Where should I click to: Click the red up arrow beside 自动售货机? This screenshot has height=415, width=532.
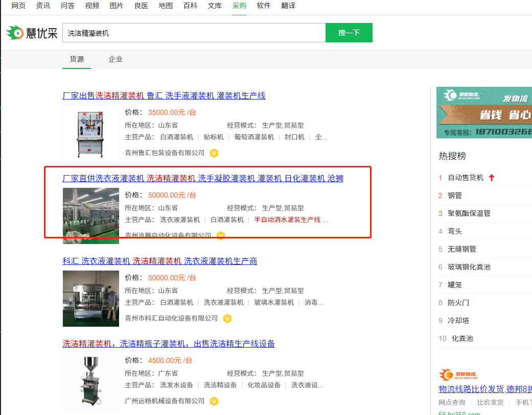click(492, 178)
